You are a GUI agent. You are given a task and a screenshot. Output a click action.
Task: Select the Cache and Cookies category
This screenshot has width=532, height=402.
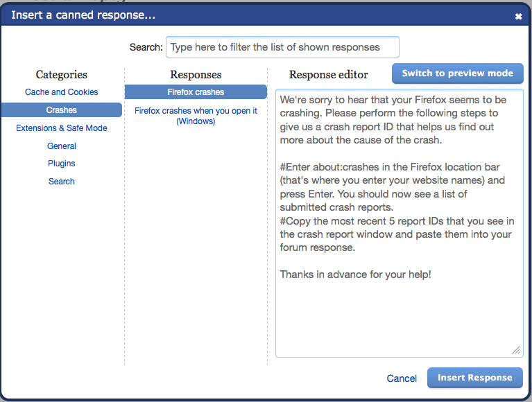[x=62, y=92]
